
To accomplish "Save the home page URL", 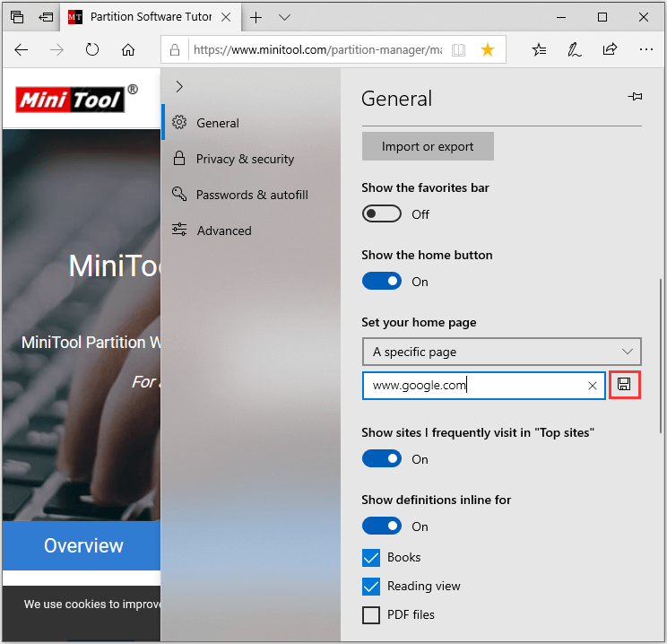I will [x=624, y=385].
